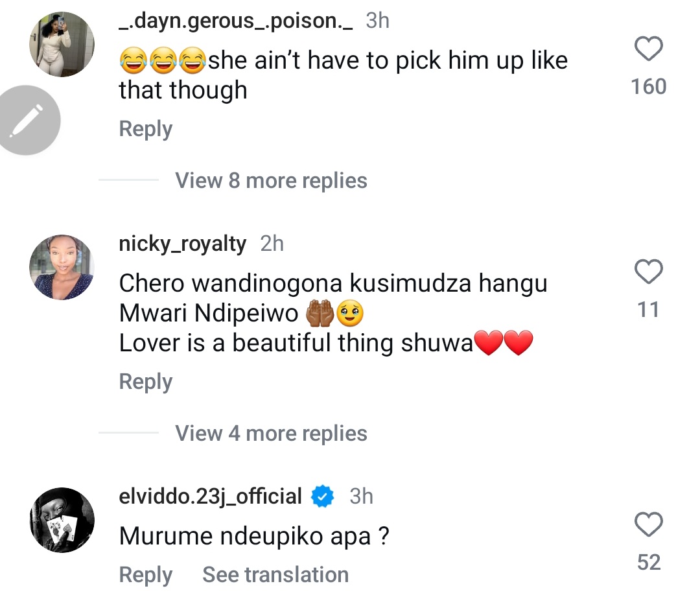
Task: Open elviddo.23j_official's profile avatar
Action: (x=62, y=520)
